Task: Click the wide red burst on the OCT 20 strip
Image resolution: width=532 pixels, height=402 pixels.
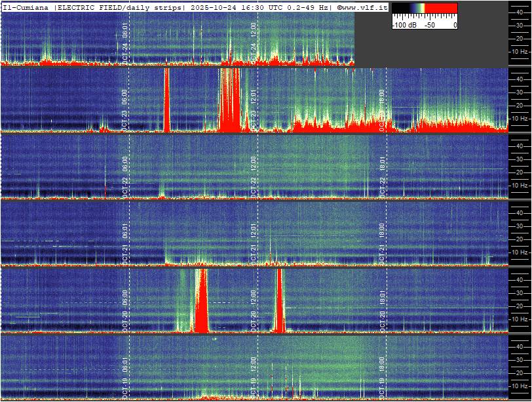Action: 201,302
